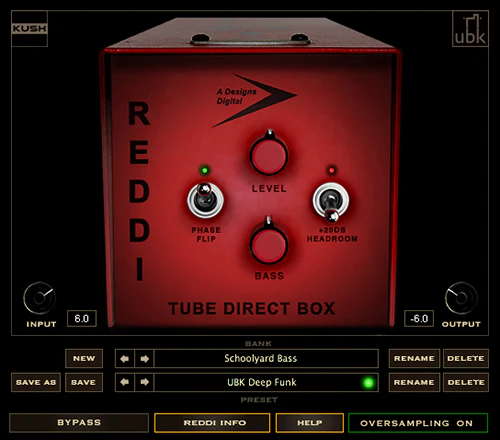Click the green preset indicator light
This screenshot has height=440, width=500.
368,382
